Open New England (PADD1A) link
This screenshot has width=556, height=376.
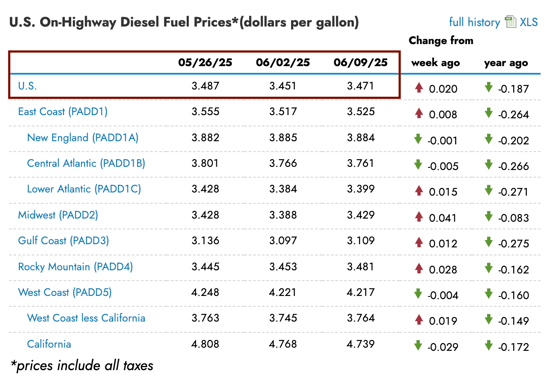coord(83,138)
